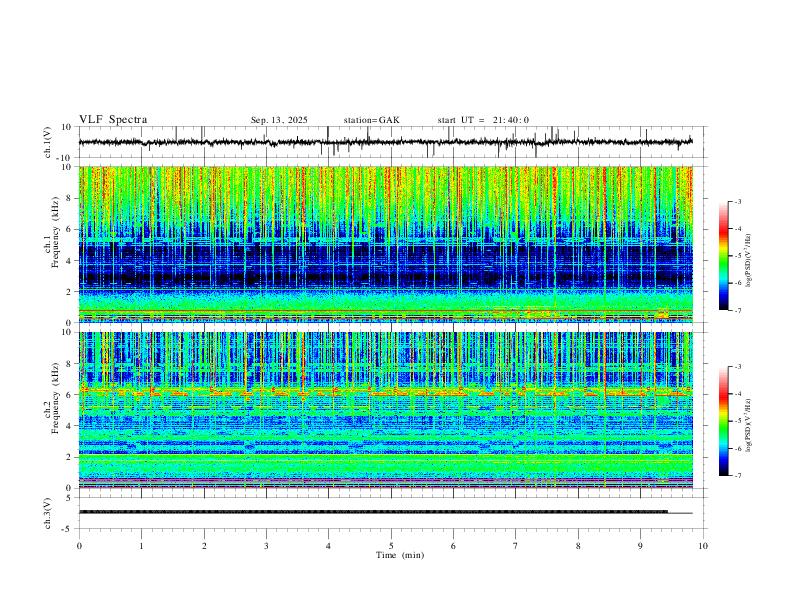Click the lower colorbar '-7' tick label

[x=738, y=476]
